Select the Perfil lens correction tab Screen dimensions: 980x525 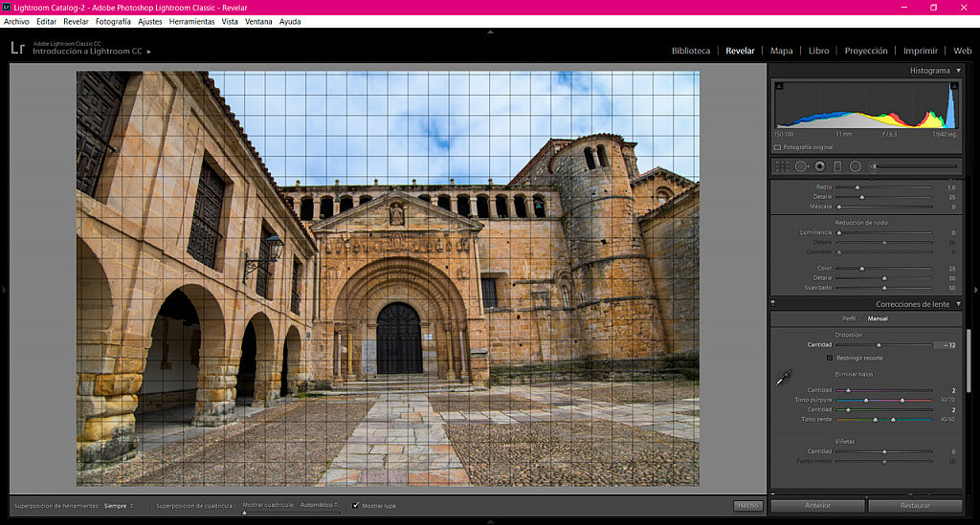[849, 318]
